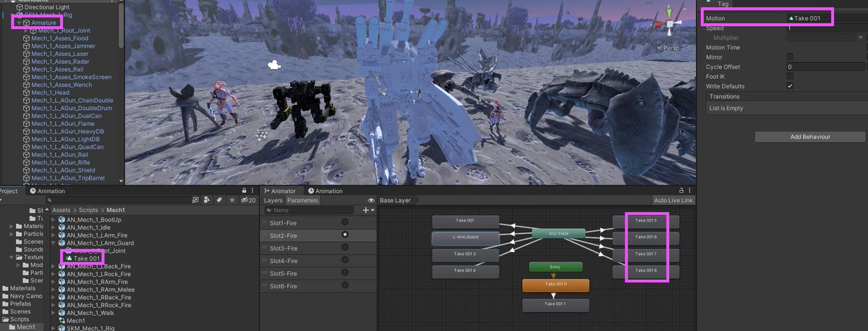The height and width of the screenshot is (331, 868).
Task: Enable the Mirror checkbox
Action: coord(790,56)
